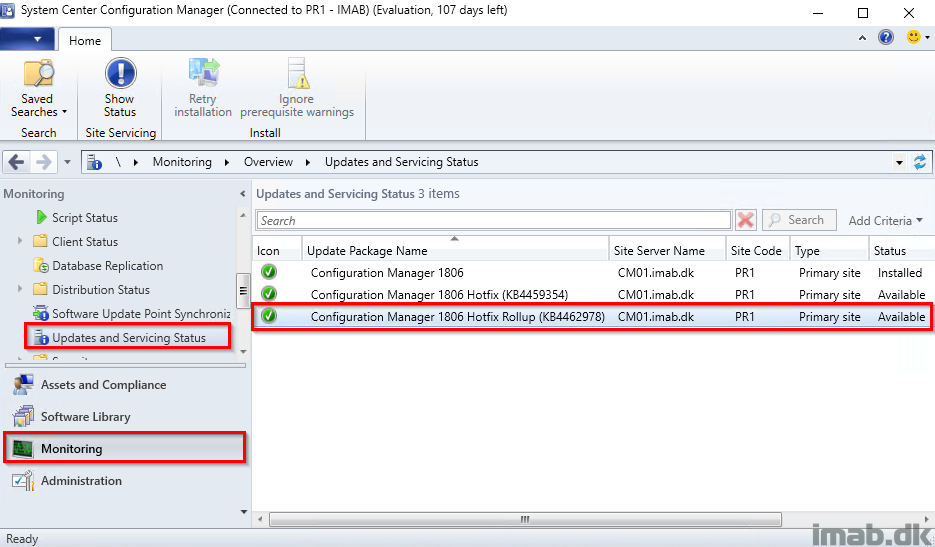935x547 pixels.
Task: Collapse the Monitoring navigation pane
Action: point(242,194)
